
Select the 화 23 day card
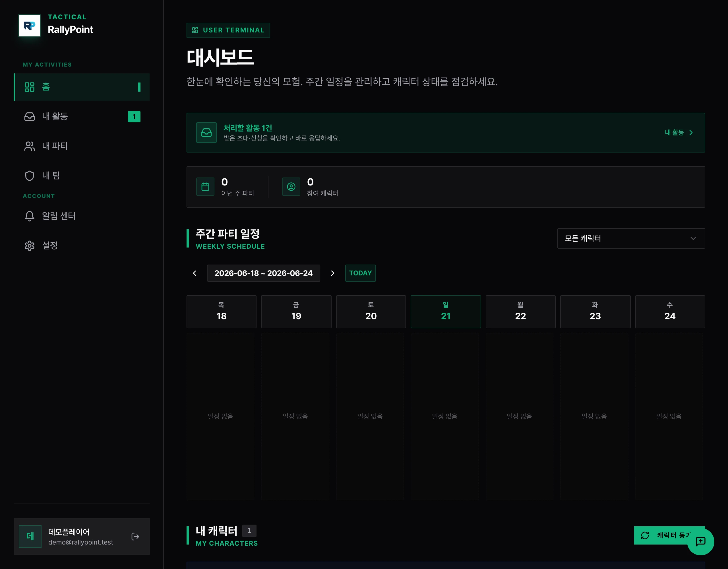point(595,312)
